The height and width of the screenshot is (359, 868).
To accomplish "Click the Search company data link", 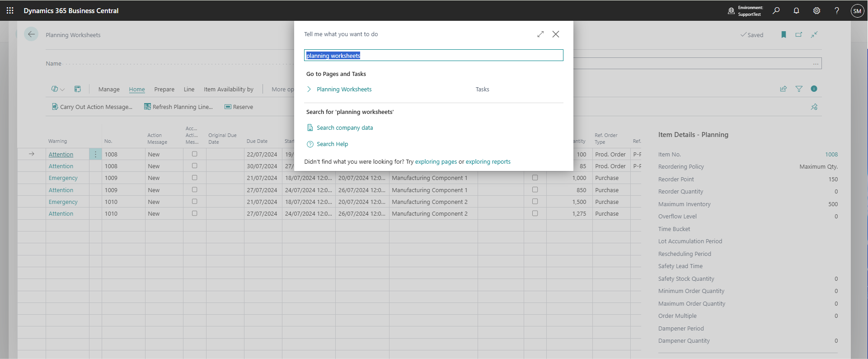I will click(344, 128).
